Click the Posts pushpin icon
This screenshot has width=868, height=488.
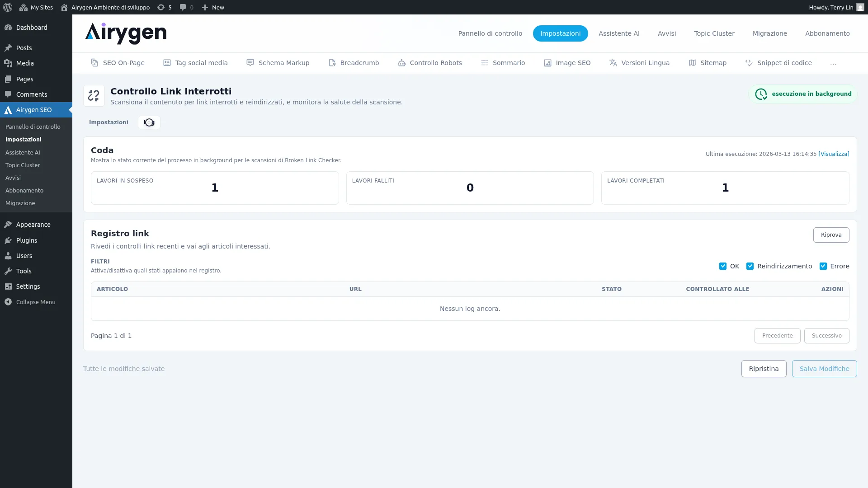(8, 48)
